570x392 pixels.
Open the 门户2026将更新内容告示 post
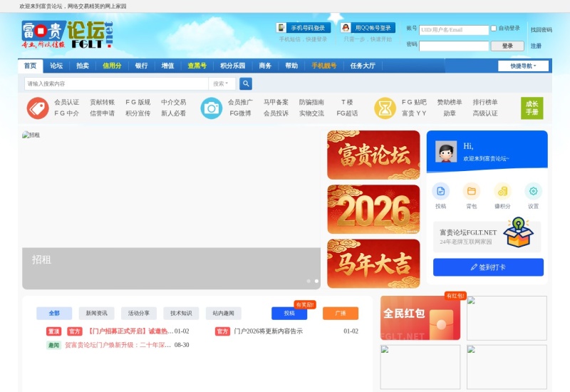click(x=269, y=331)
